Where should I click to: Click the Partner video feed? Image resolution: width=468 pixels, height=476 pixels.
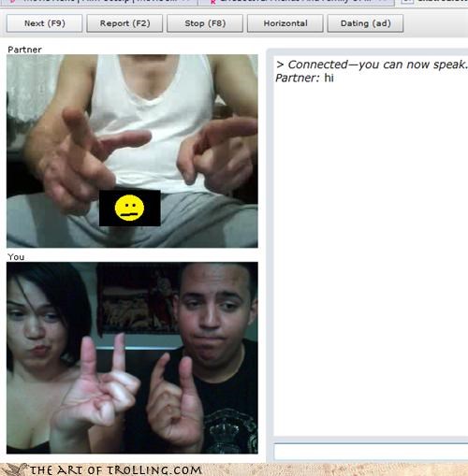point(132,151)
